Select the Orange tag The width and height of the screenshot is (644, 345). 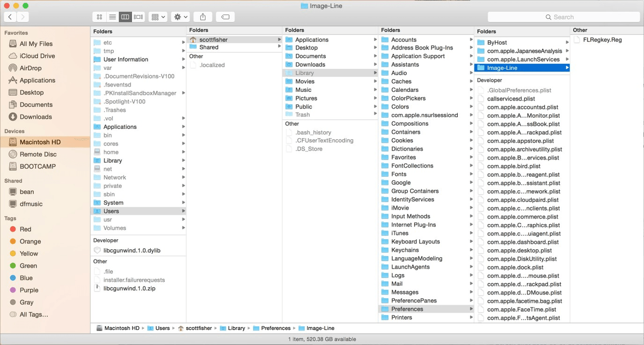click(30, 241)
